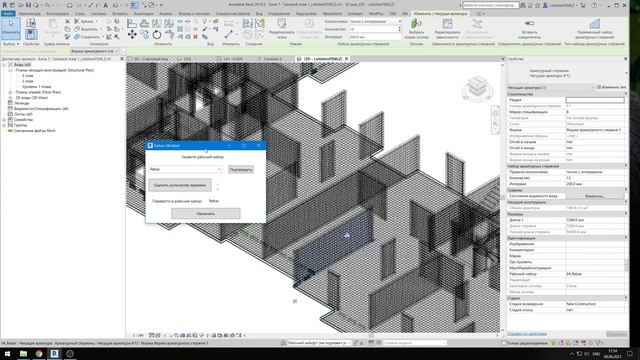
Task: Switch to Изменить | Несущая арматура tab
Action: point(440,13)
